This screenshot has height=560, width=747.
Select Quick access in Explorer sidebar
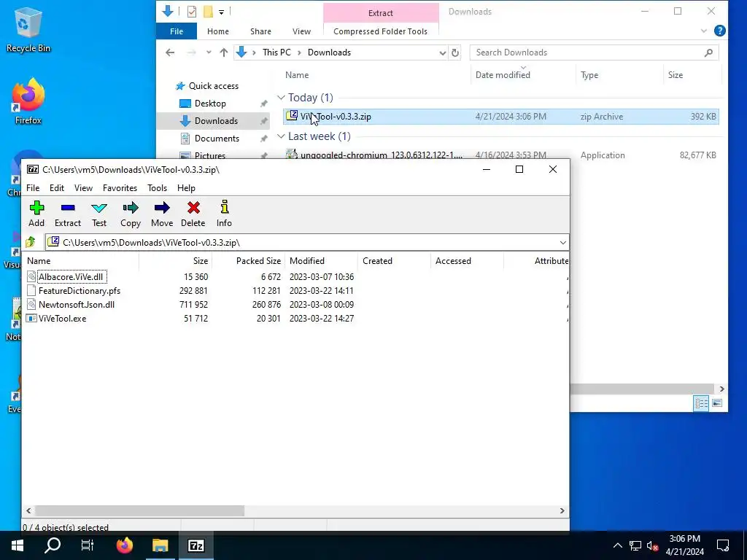[x=214, y=86]
